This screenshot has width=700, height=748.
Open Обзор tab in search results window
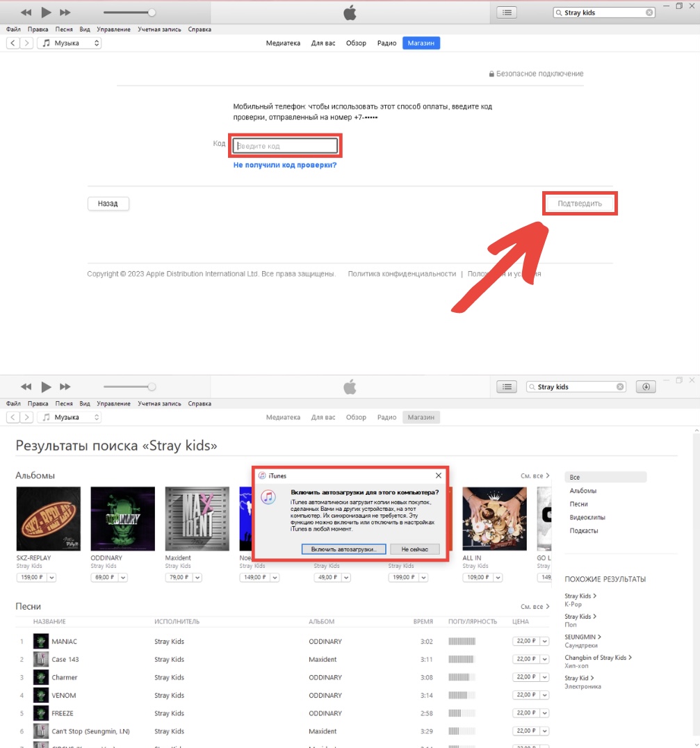click(356, 417)
